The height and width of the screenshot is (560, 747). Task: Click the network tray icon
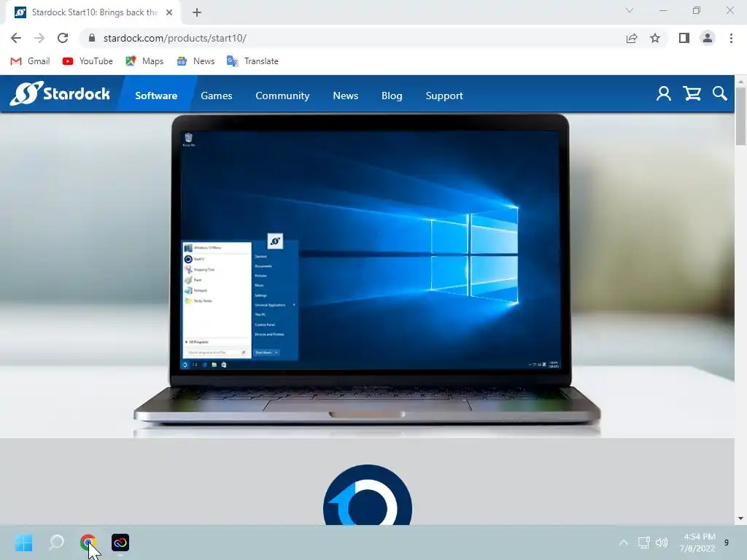(x=643, y=542)
